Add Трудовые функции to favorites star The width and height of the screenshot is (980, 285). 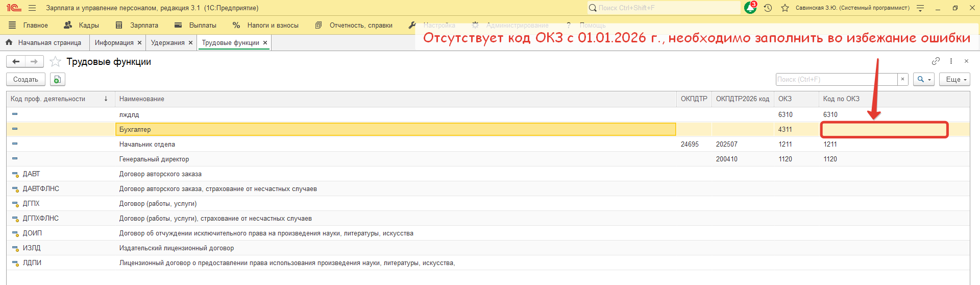56,62
